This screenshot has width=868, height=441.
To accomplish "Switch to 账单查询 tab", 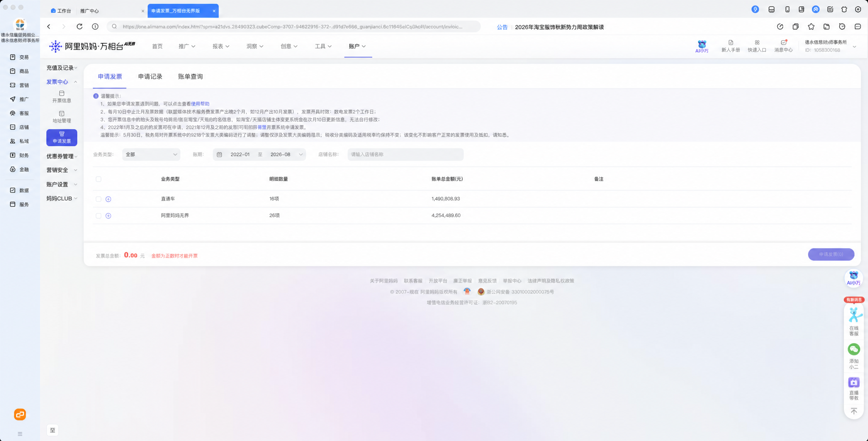I will coord(190,77).
